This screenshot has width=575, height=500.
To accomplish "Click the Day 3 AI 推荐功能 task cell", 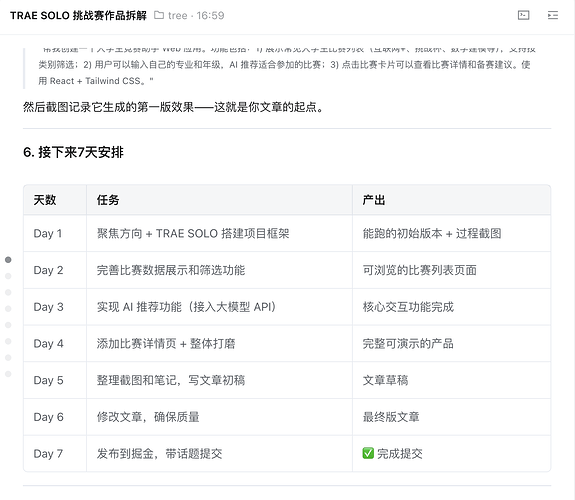I will pos(186,307).
